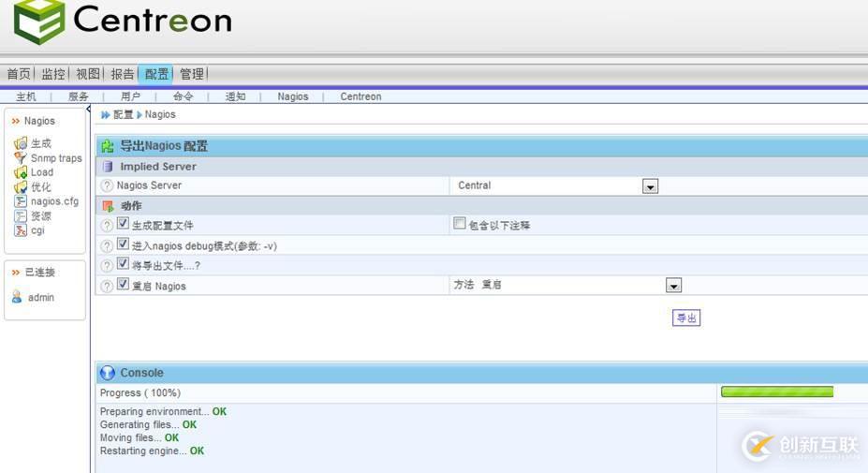The width and height of the screenshot is (868, 473).
Task: Toggle the 将导出文件 checkbox
Action: coord(123,263)
